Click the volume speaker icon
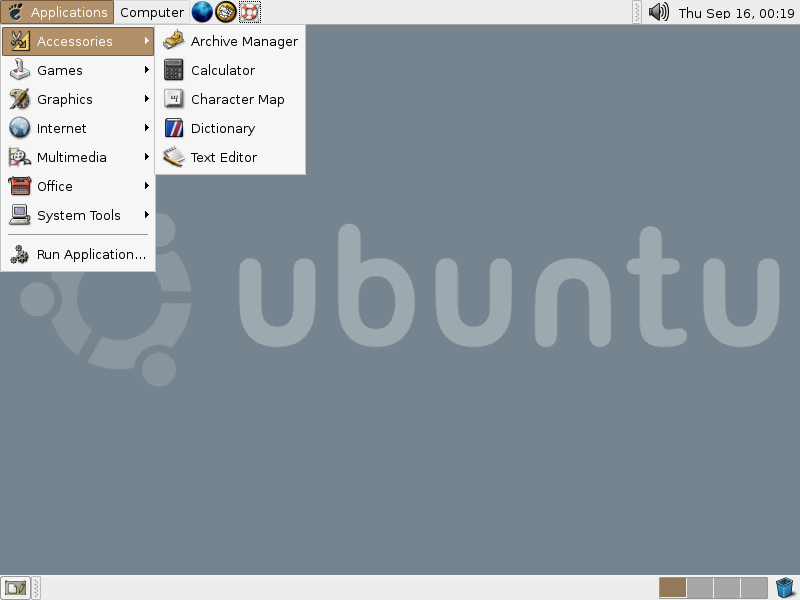The image size is (800, 600). click(659, 12)
